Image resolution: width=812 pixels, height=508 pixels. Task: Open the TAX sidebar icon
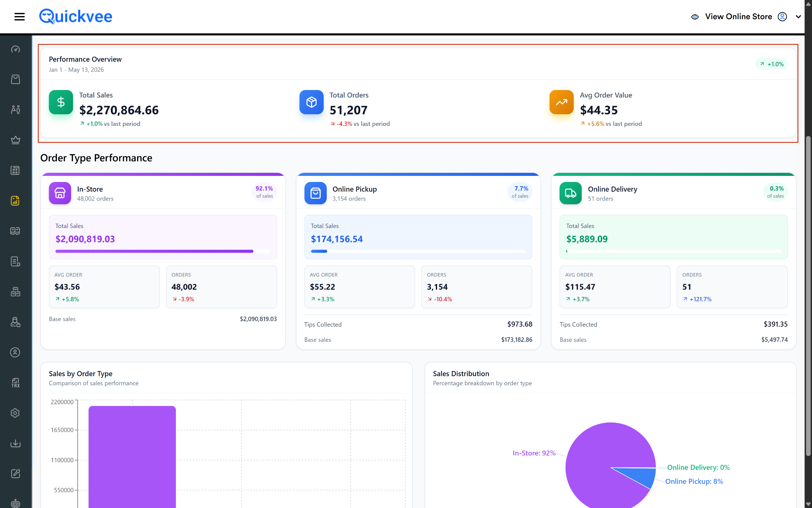click(x=16, y=383)
